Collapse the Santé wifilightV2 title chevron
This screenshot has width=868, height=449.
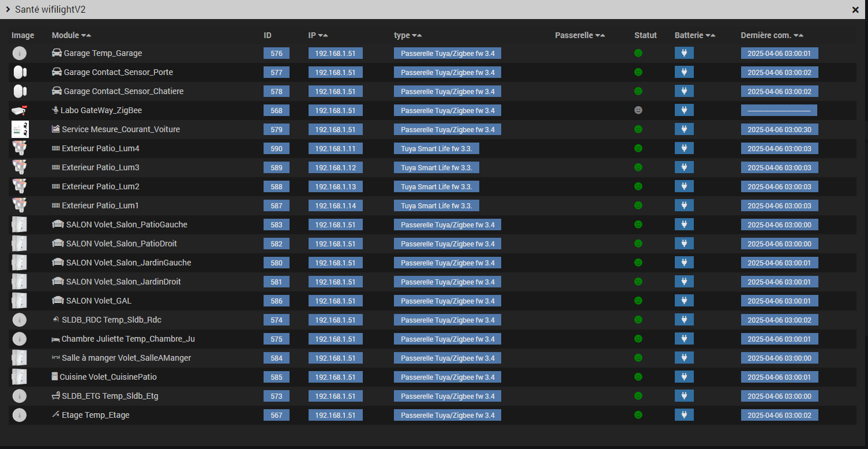pyautogui.click(x=9, y=10)
